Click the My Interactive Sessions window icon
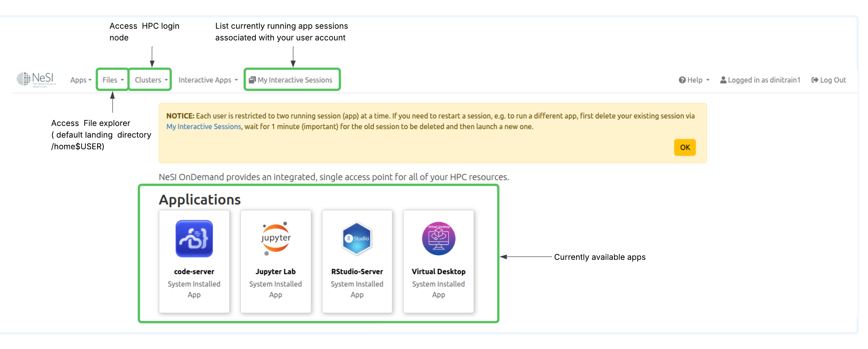This screenshot has width=868, height=349. (252, 80)
